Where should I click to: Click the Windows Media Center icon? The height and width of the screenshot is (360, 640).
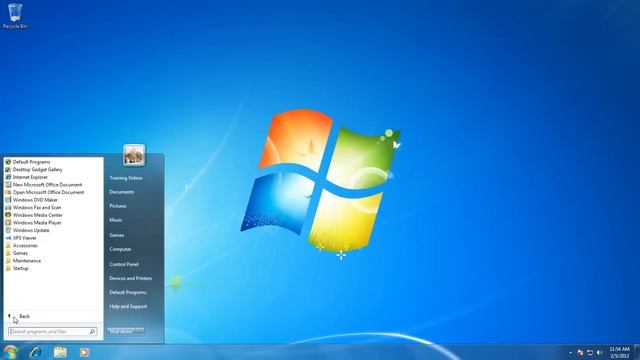(8, 215)
